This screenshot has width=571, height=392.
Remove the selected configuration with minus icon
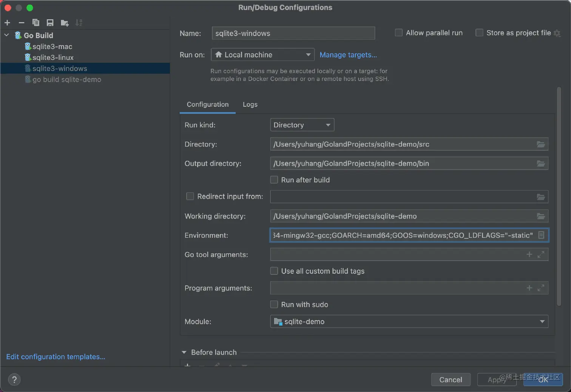(22, 23)
